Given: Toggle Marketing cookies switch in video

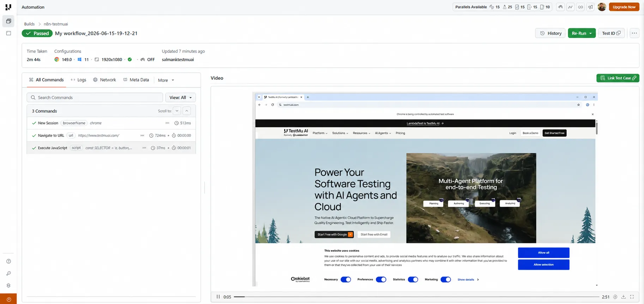Looking at the screenshot, I should [x=446, y=280].
